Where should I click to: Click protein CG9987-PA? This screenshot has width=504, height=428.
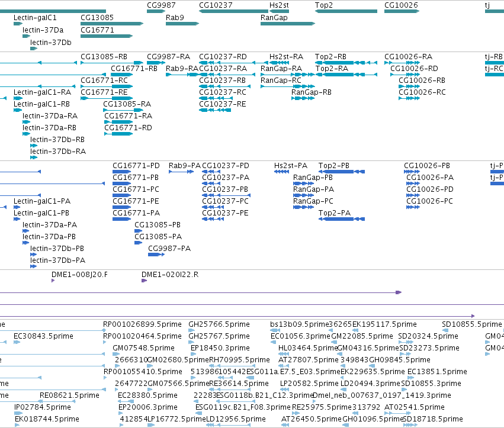tap(169, 249)
